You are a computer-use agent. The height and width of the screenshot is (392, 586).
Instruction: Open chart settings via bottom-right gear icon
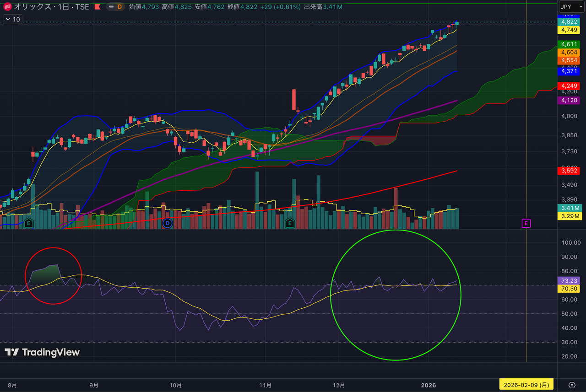pos(572,385)
